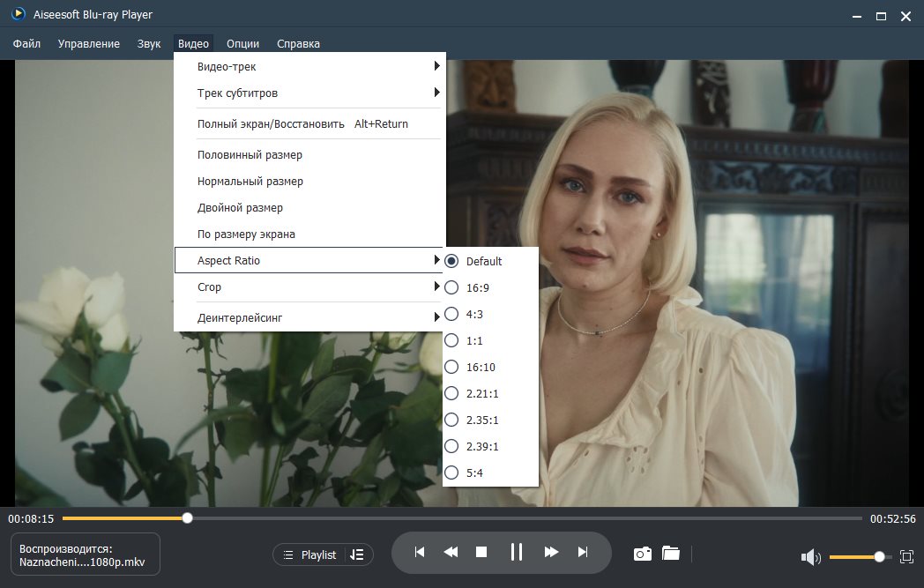Open the Playlist button
924x588 pixels.
[310, 555]
